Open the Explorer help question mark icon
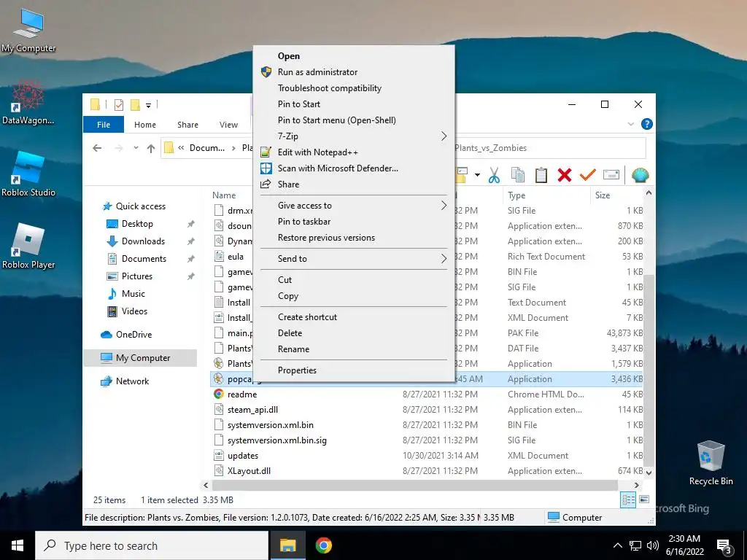The image size is (747, 560). pyautogui.click(x=646, y=124)
